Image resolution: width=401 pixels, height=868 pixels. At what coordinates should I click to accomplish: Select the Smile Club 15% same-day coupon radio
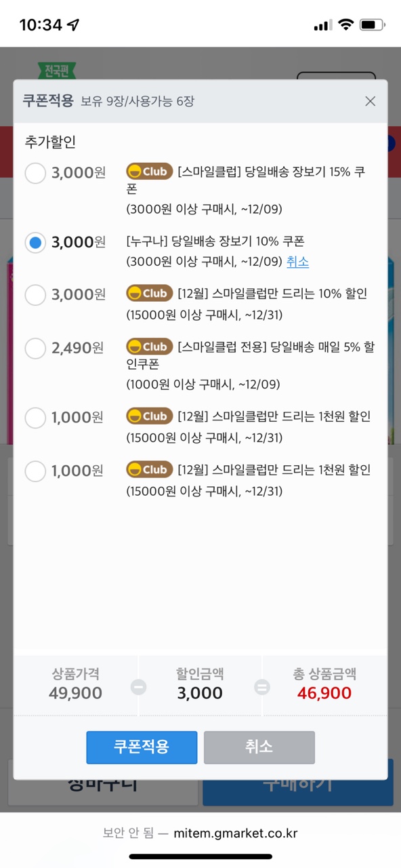click(35, 172)
